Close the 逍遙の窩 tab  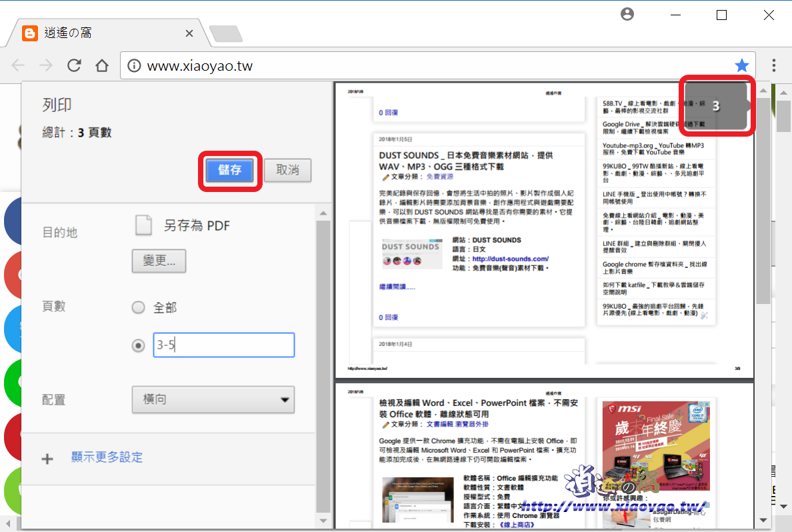(189, 33)
